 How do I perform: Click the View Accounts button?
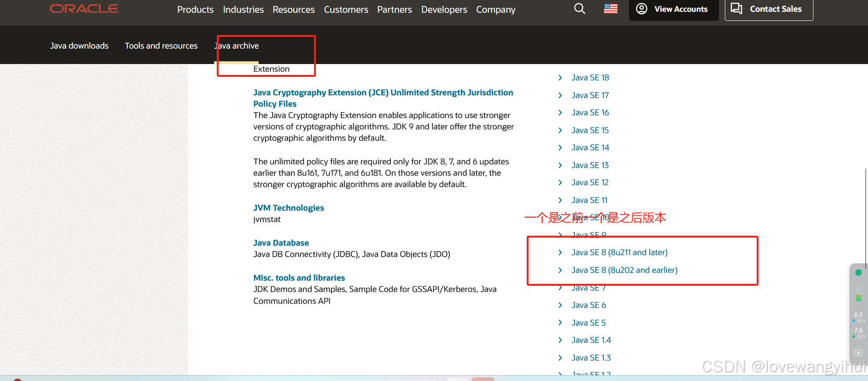673,10
